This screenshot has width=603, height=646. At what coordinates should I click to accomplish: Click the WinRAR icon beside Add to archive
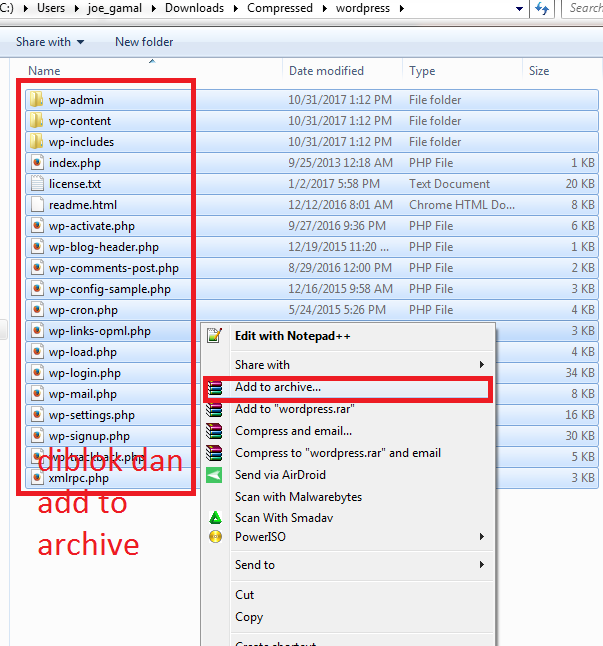[x=213, y=387]
